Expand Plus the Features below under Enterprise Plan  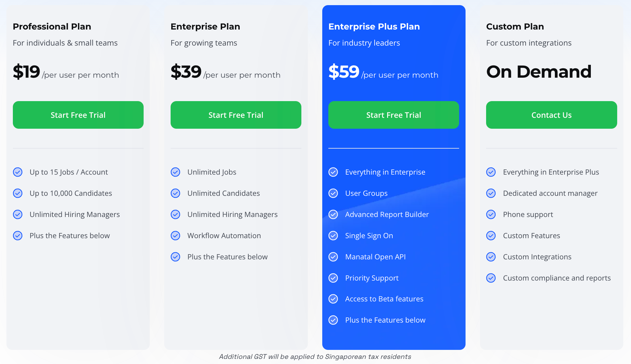pyautogui.click(x=227, y=257)
